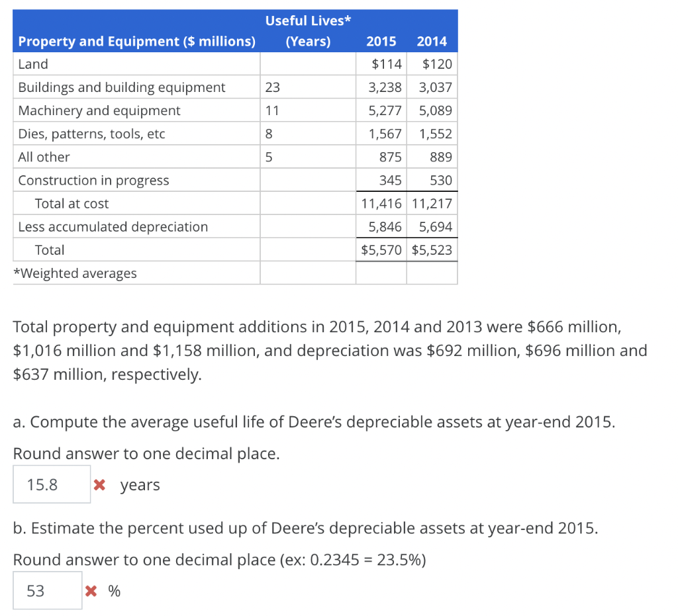This screenshot has height=616, width=678.
Task: Click the Property and Equipment header cell
Action: tap(137, 41)
